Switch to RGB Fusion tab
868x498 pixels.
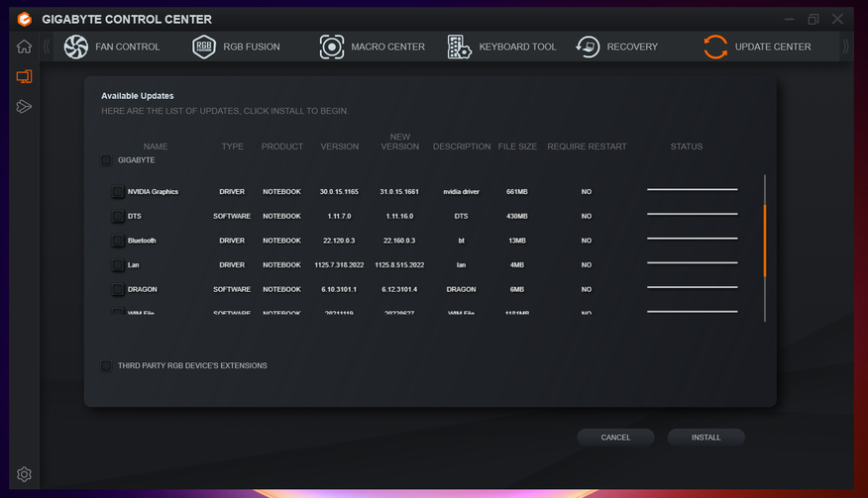(236, 47)
